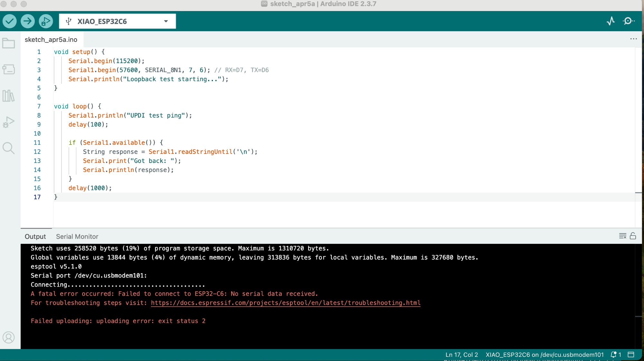Toggle the bottom panel from the status bar
Image resolution: width=644 pixels, height=361 pixels.
tap(631, 355)
